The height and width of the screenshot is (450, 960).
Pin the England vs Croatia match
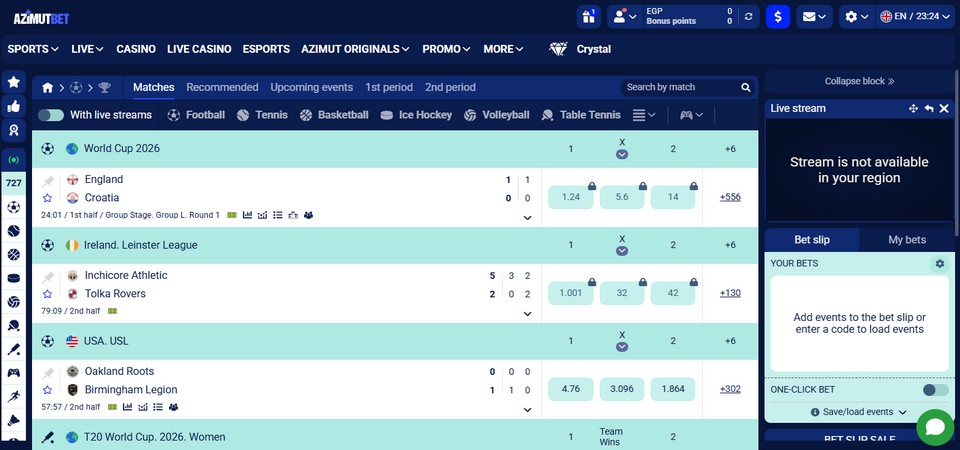(x=48, y=180)
